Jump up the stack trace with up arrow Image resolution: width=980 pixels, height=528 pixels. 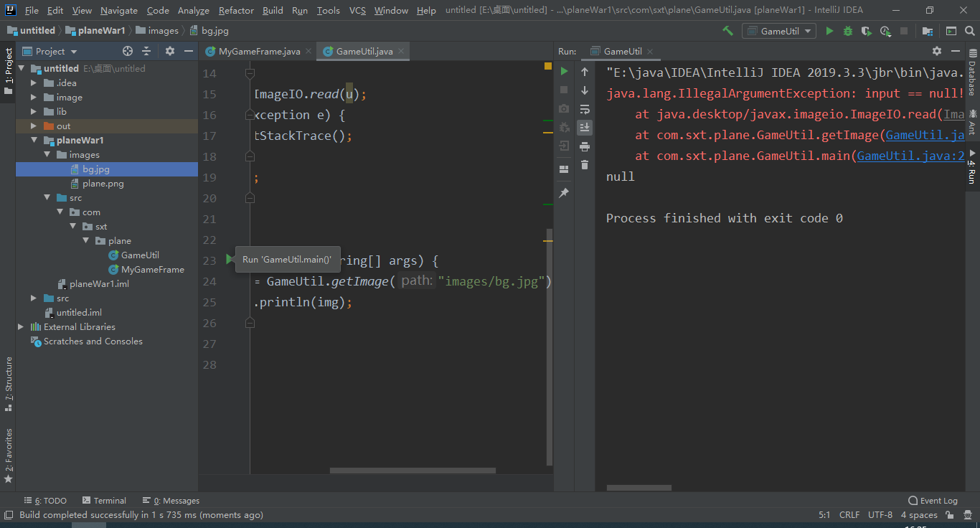pos(585,72)
